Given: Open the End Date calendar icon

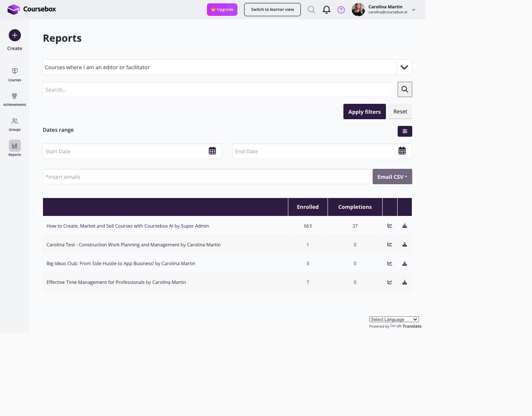Looking at the screenshot, I should click(402, 151).
